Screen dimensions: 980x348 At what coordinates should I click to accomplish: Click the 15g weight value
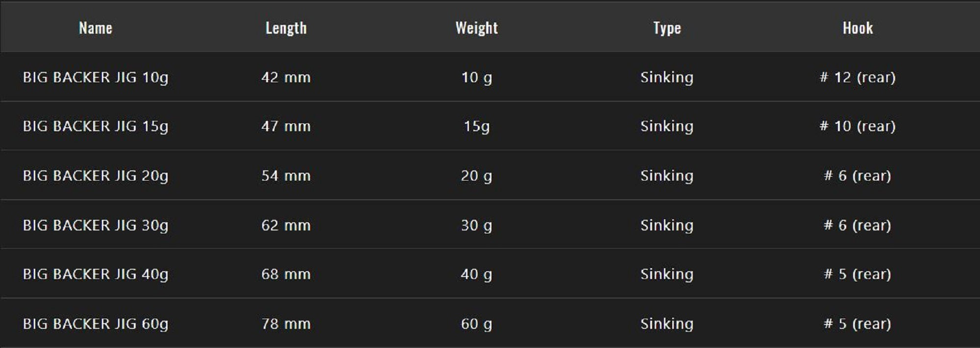click(x=477, y=126)
